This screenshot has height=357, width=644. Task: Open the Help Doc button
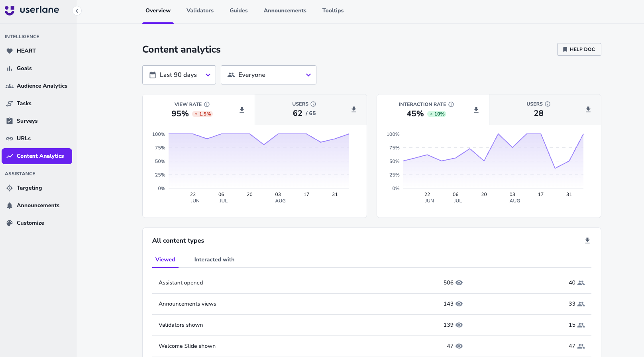click(579, 49)
